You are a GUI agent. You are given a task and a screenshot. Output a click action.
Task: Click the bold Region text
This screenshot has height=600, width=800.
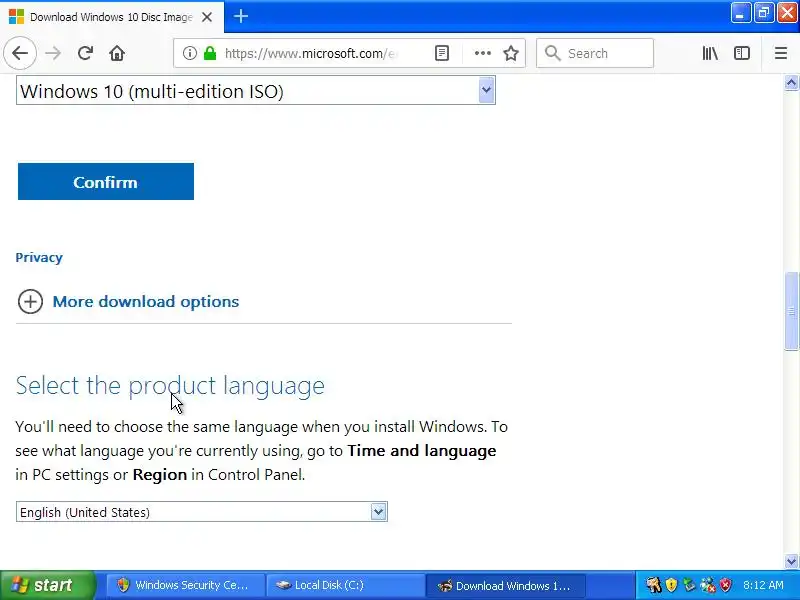[x=160, y=474]
